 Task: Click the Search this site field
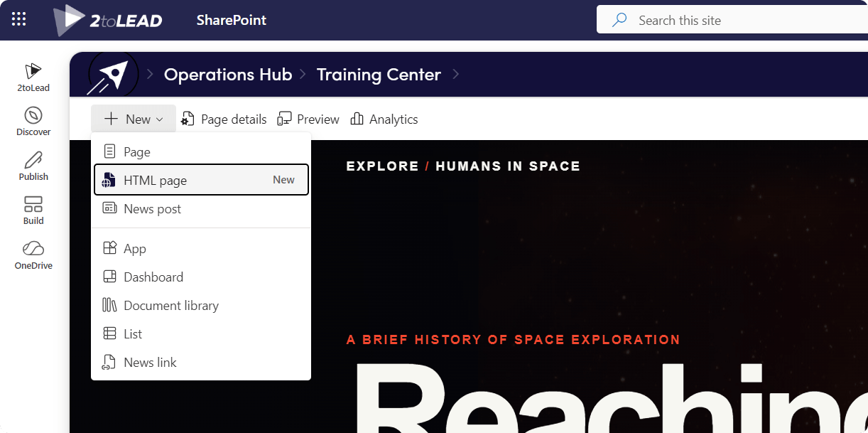732,21
